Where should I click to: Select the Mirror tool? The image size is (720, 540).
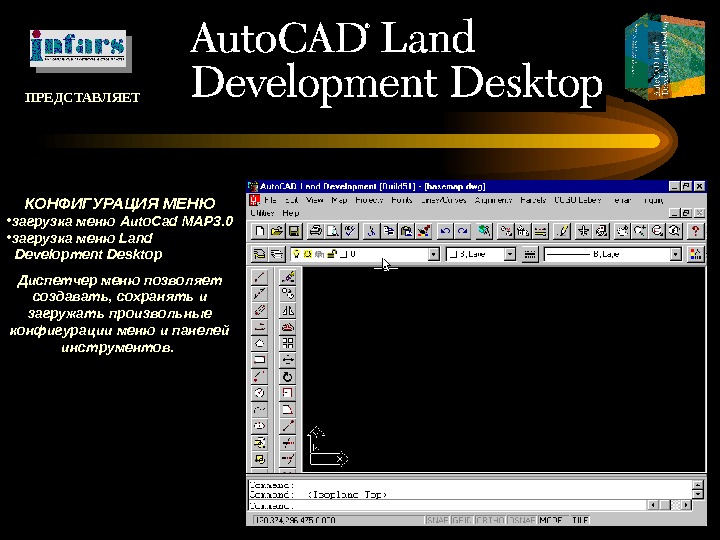click(x=288, y=310)
